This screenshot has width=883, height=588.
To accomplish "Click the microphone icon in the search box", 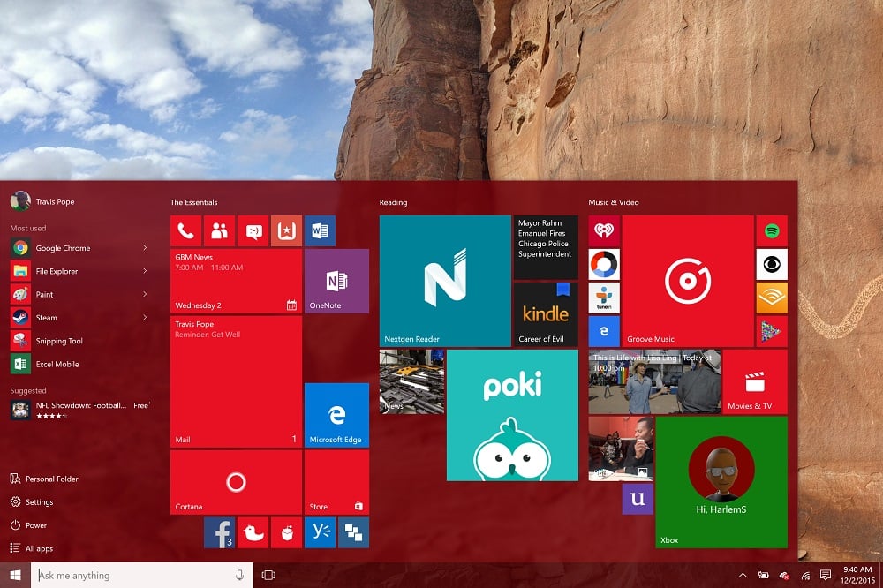I will point(239,575).
